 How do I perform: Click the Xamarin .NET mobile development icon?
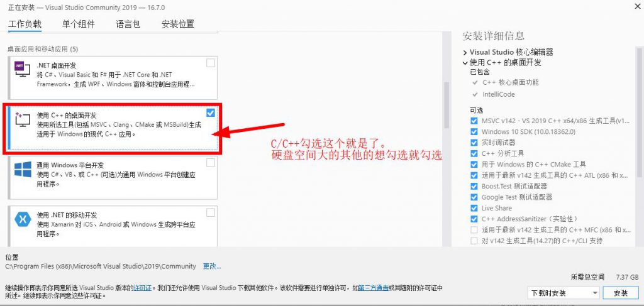tap(23, 219)
